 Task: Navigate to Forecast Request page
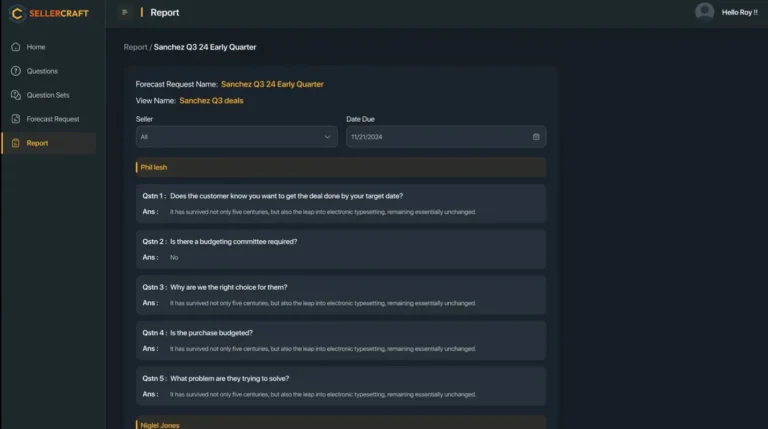[53, 119]
